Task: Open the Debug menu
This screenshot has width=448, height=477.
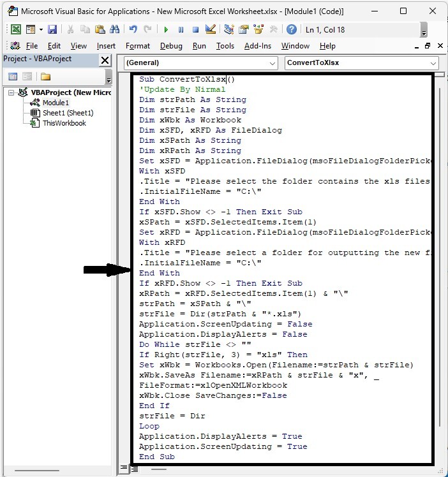Action: tap(170, 46)
